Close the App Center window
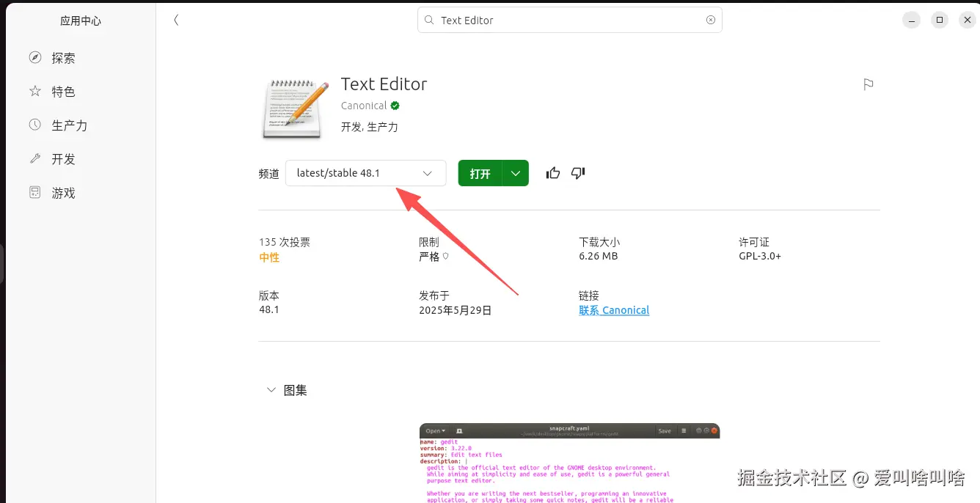Viewport: 980px width, 503px height. [967, 21]
